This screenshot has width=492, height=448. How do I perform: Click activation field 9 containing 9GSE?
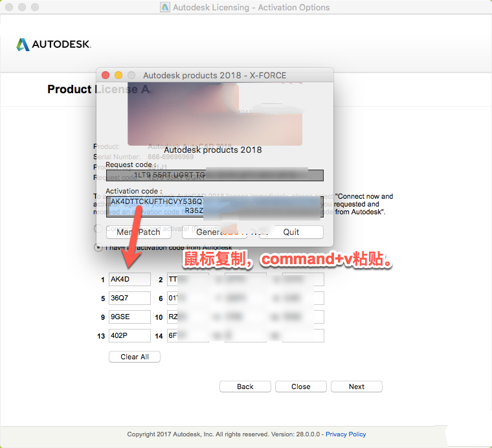129,317
